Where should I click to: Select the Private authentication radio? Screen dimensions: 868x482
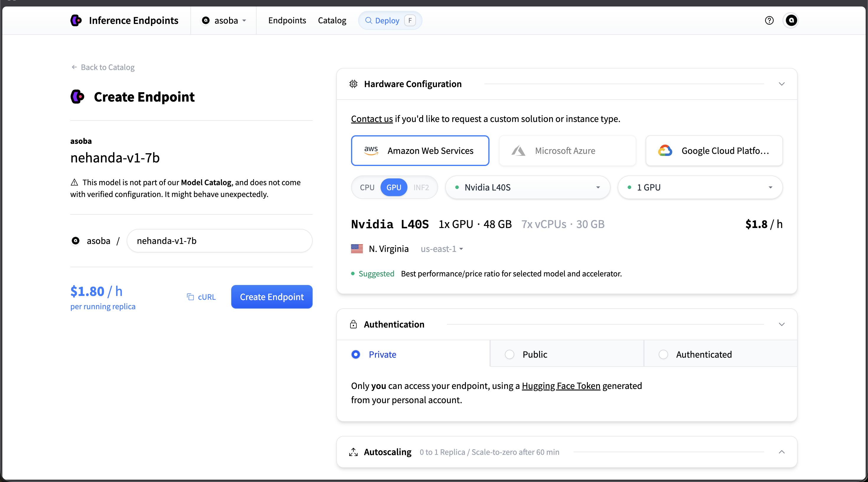(355, 354)
